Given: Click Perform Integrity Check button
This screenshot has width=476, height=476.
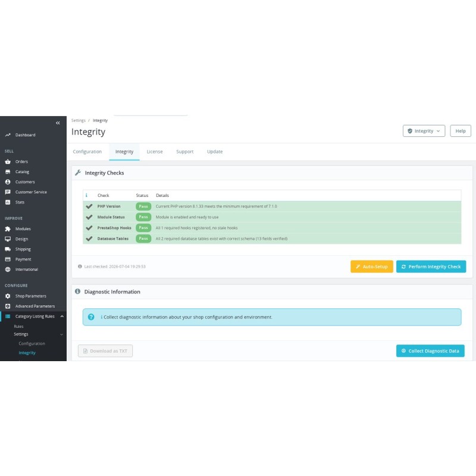Looking at the screenshot, I should (431, 267).
